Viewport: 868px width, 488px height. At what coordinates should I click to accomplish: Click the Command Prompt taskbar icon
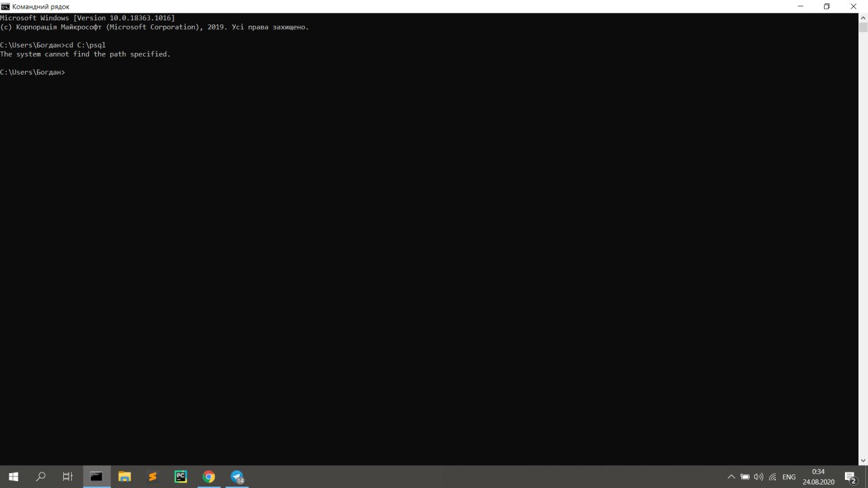click(x=96, y=476)
